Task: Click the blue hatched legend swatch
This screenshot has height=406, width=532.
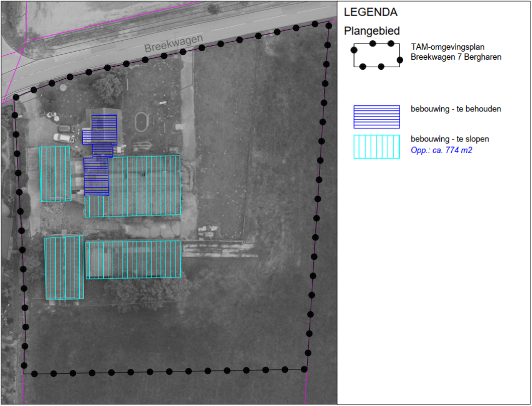Action: [x=377, y=117]
